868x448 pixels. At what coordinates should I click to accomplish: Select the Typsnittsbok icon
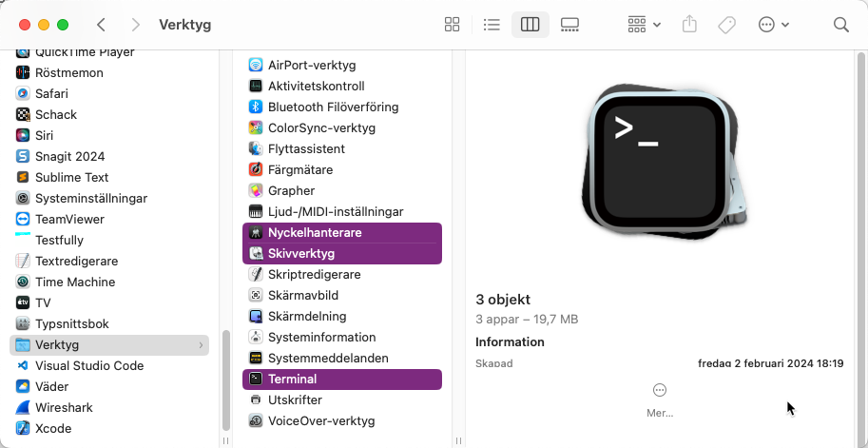(x=22, y=324)
